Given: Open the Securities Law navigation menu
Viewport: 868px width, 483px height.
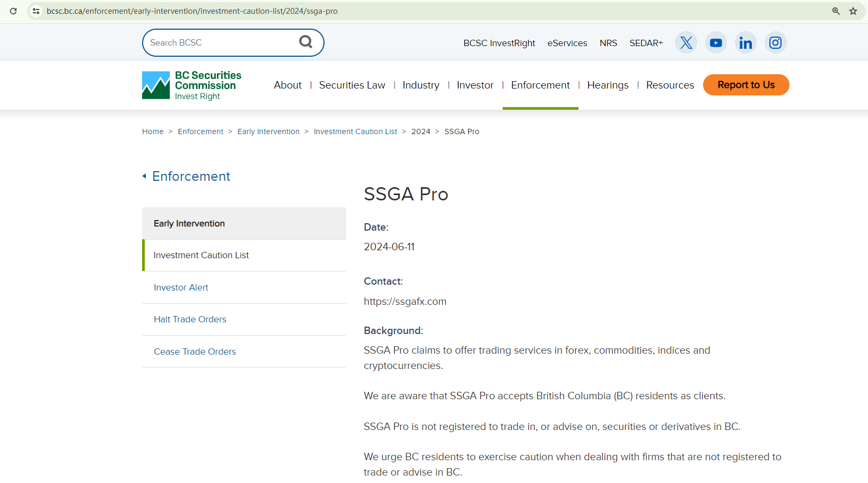Looking at the screenshot, I should click(x=352, y=85).
